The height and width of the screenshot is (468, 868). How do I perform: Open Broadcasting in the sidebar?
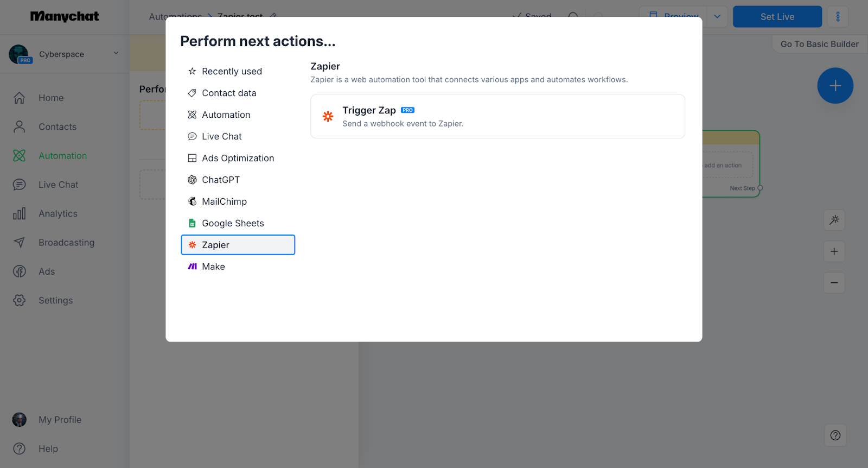click(66, 243)
